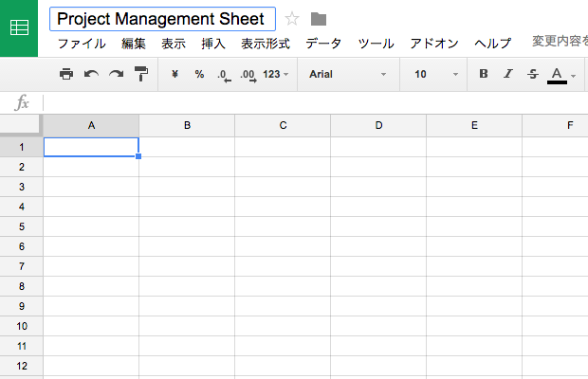Viewport: 588px width, 379px height.
Task: Open the font size 10 dropdown
Action: 435,74
